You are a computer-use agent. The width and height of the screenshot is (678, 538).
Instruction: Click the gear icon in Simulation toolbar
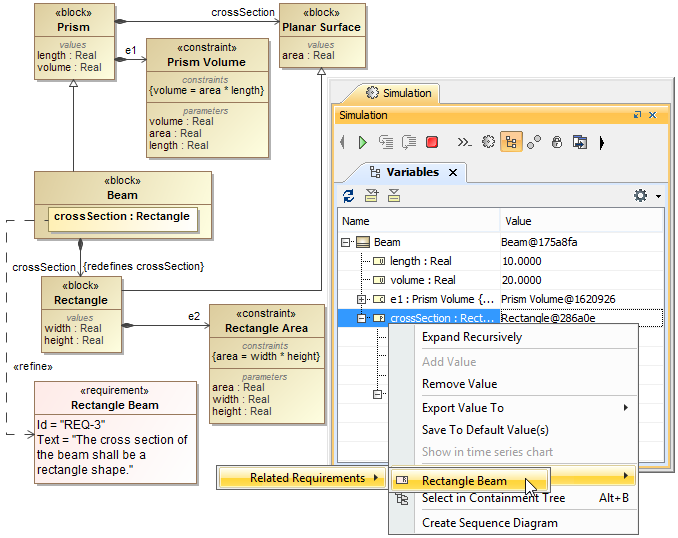tap(488, 143)
